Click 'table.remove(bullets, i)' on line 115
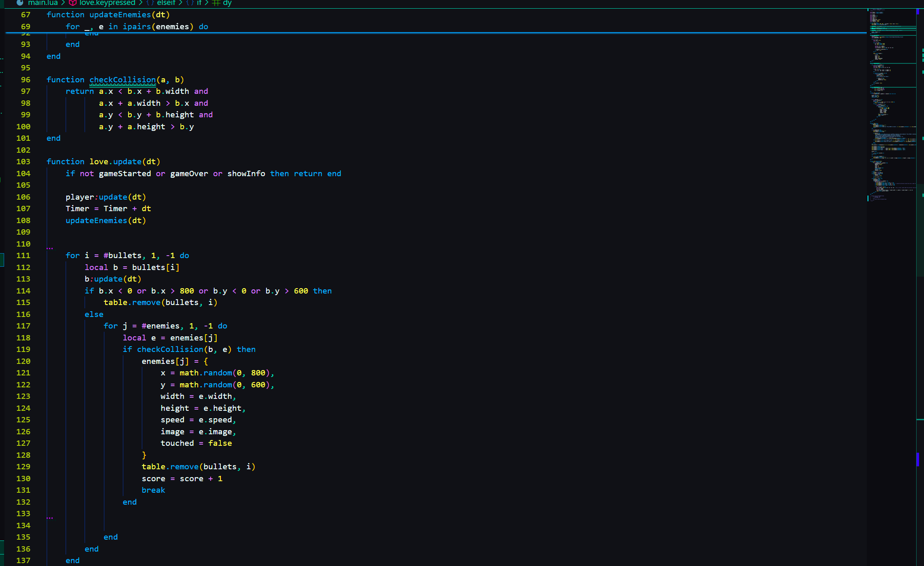The image size is (924, 566). coord(160,303)
